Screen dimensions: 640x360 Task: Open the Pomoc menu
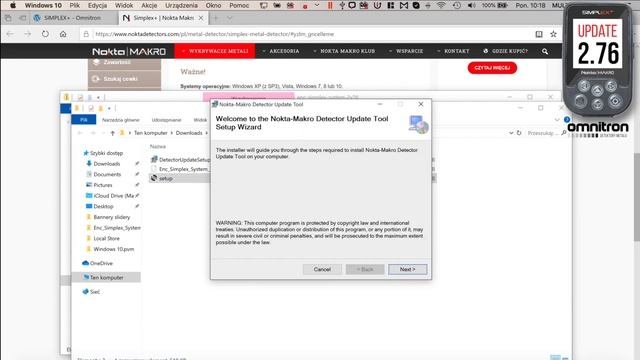[x=239, y=5]
